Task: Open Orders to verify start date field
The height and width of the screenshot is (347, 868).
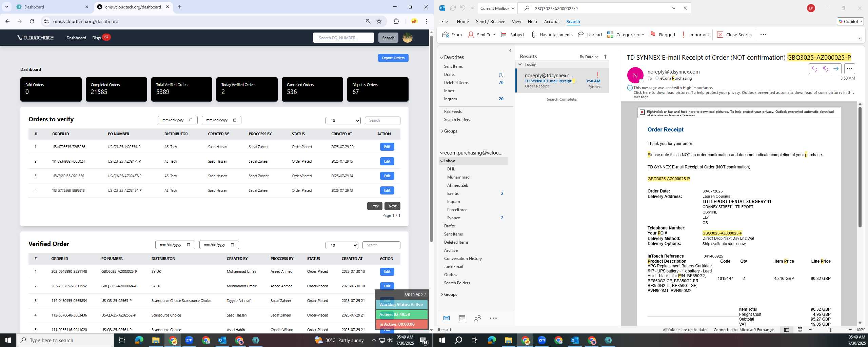Action: tap(177, 120)
